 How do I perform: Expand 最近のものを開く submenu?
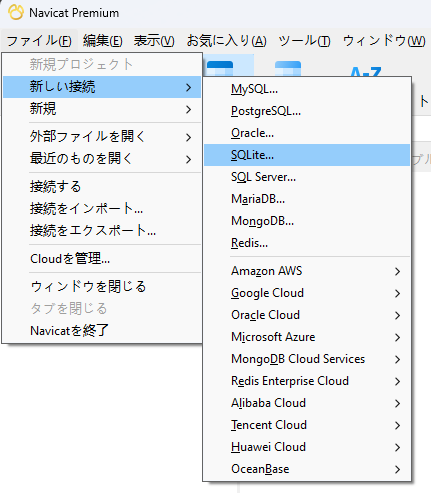pyautogui.click(x=102, y=159)
